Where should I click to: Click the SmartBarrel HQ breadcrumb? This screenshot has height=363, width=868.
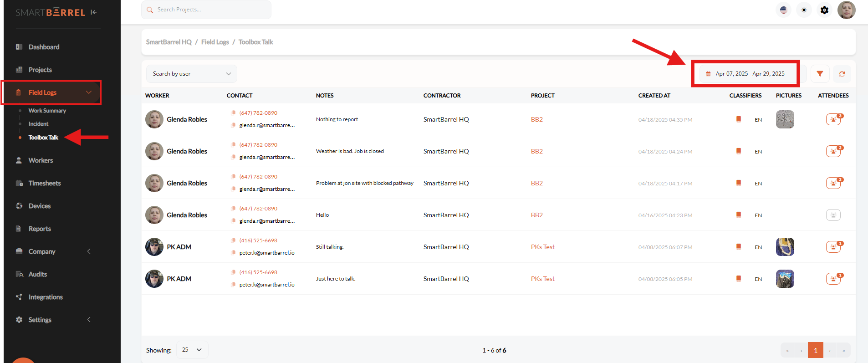tap(169, 42)
